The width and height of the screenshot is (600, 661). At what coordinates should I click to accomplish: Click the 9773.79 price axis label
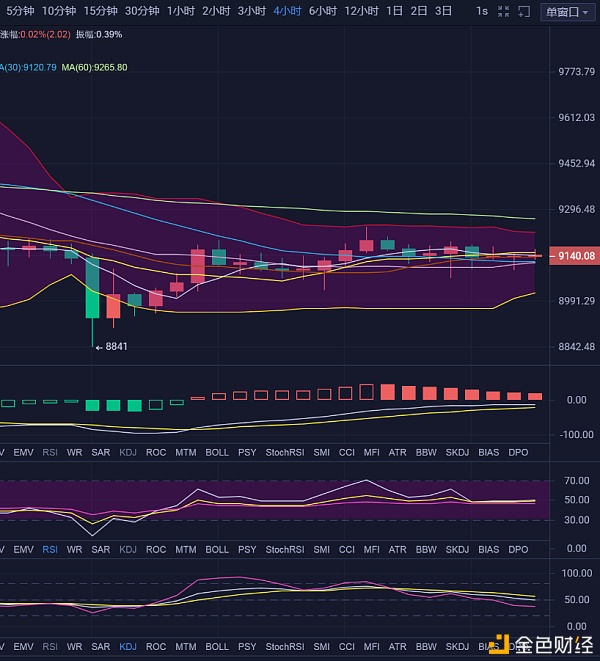click(576, 72)
